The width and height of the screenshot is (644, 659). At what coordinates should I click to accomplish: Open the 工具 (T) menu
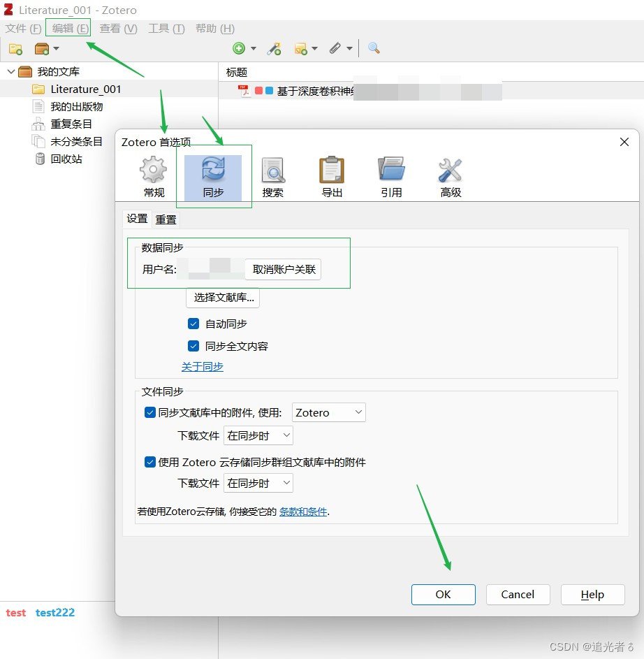click(167, 28)
